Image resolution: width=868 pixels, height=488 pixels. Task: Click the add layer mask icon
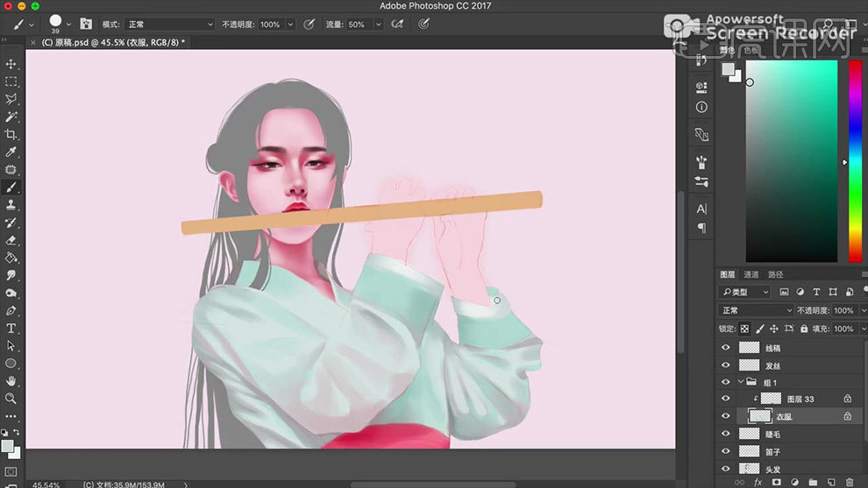[x=776, y=483]
